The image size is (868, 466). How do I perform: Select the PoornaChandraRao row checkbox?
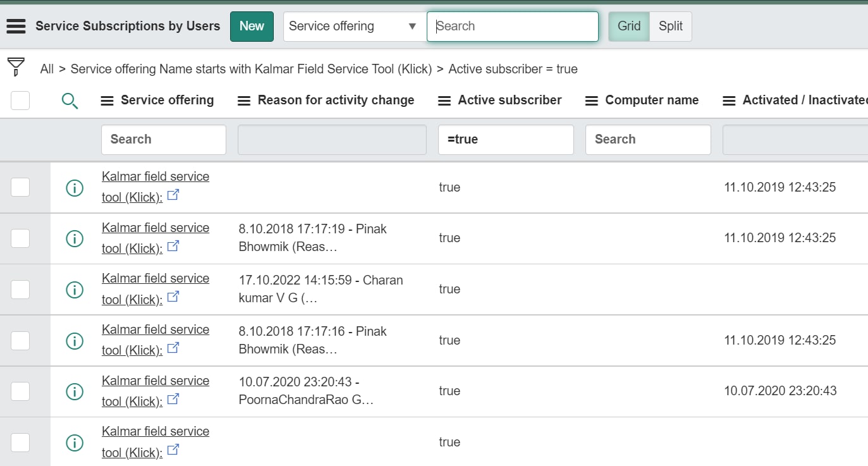(20, 391)
